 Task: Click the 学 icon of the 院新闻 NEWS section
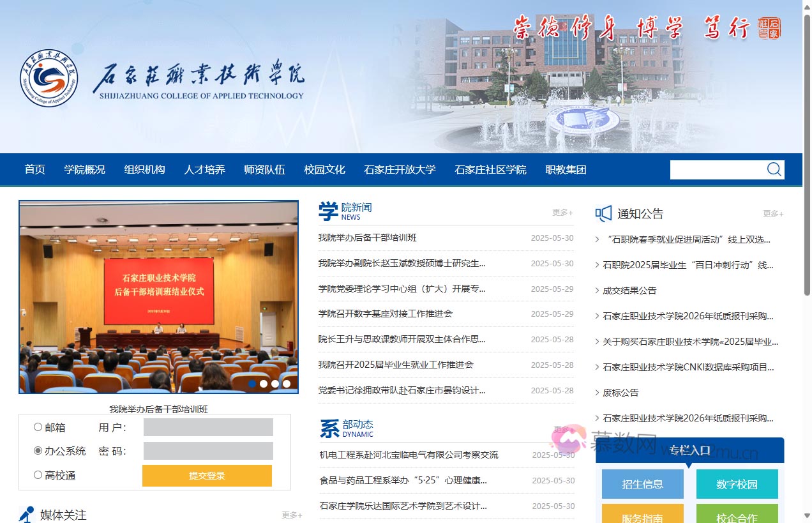327,211
